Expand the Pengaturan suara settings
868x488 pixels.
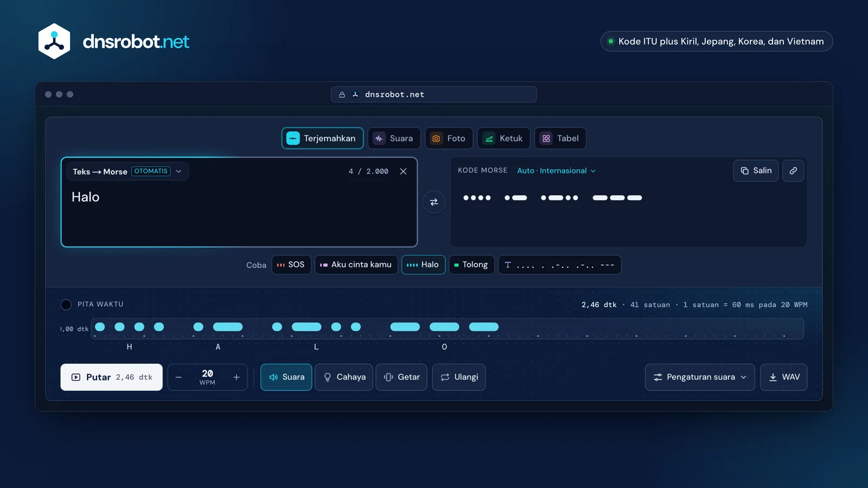click(x=700, y=377)
